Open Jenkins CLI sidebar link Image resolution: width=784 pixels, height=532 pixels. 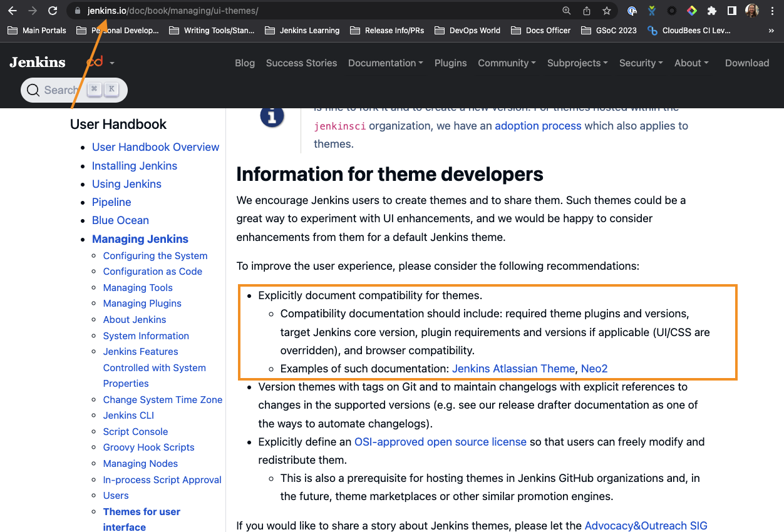pyautogui.click(x=128, y=416)
